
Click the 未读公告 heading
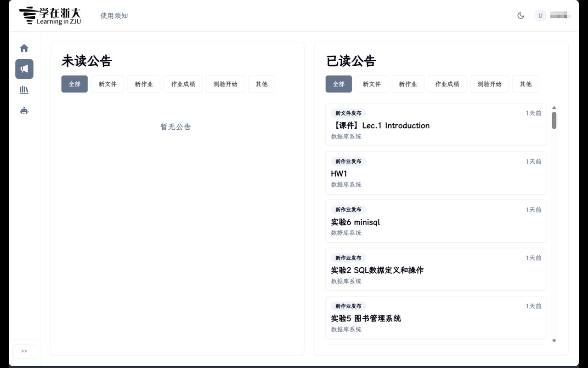87,61
